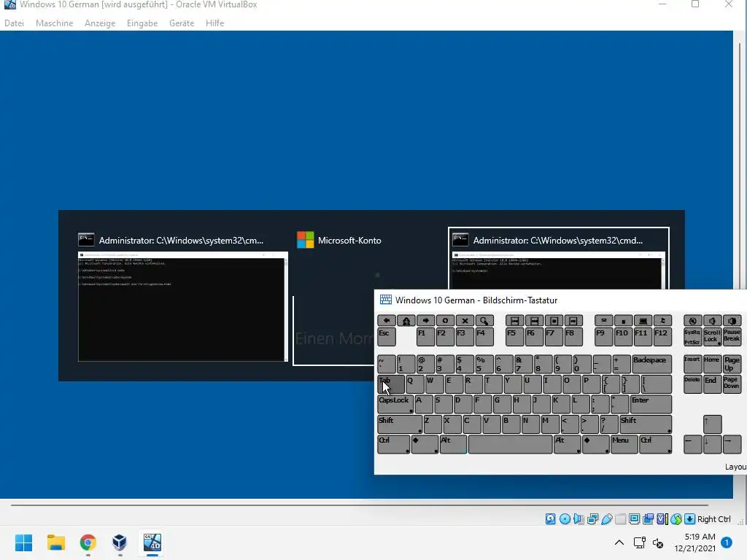Click the mute multimedia key on soft keyboard

[x=693, y=321]
